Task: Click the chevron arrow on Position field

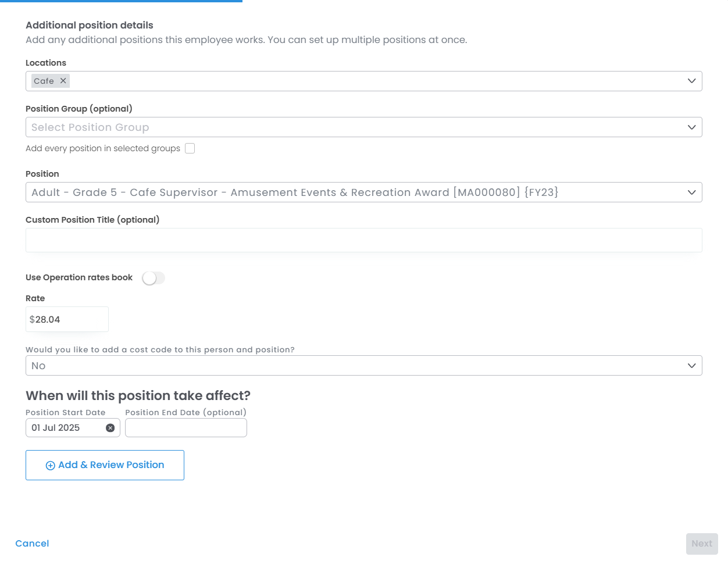Action: (691, 192)
